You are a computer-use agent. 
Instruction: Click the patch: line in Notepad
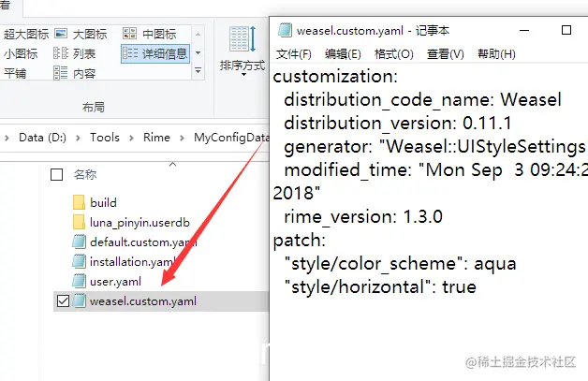click(300, 241)
